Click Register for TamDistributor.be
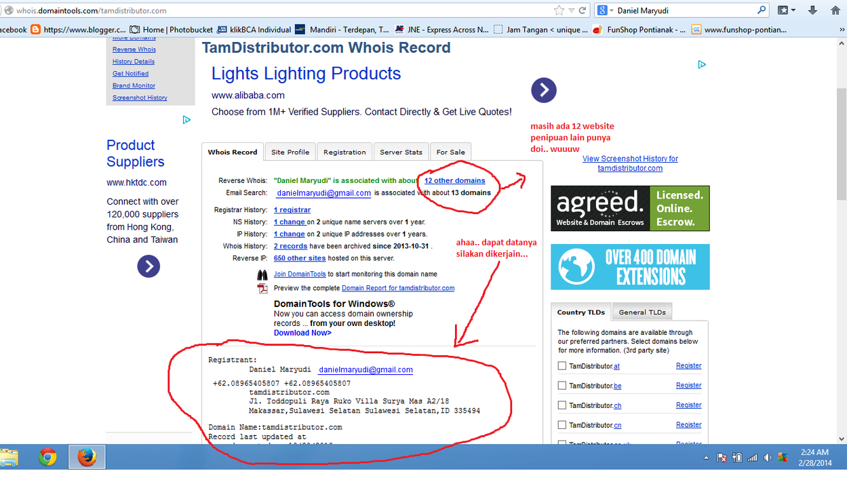868x488 pixels. tap(688, 386)
